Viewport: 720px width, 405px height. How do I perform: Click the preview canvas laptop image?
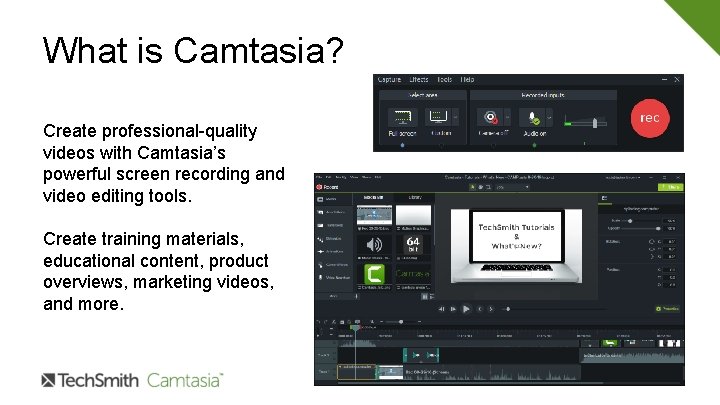tap(516, 246)
